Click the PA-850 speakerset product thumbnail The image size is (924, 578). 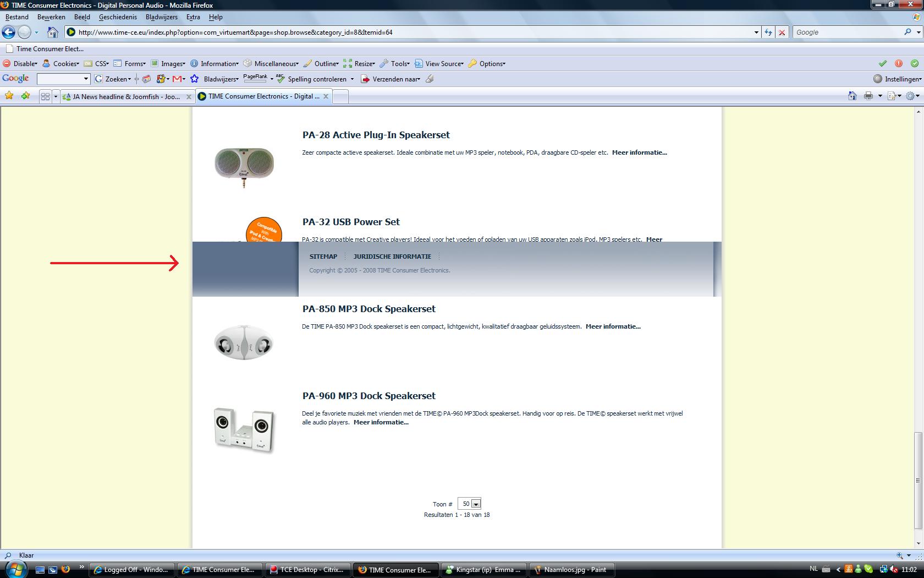click(x=244, y=343)
